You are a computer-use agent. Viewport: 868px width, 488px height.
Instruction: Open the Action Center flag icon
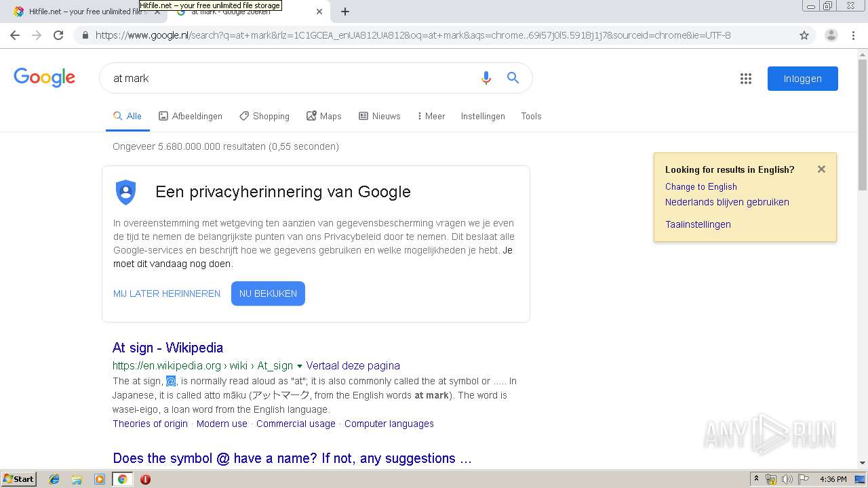click(x=804, y=479)
